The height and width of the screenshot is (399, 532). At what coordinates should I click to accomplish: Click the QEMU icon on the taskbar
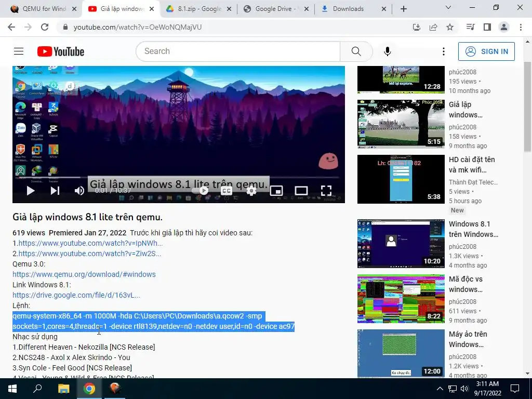click(x=115, y=389)
